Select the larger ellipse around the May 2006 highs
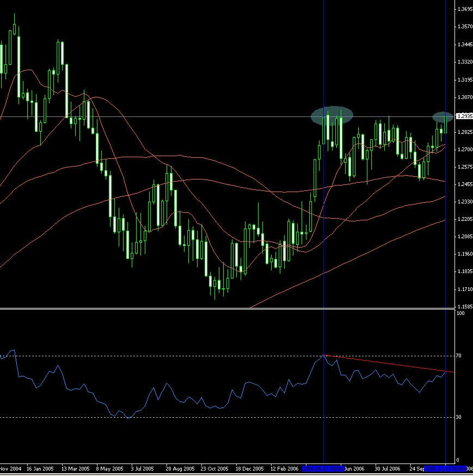 pos(331,115)
